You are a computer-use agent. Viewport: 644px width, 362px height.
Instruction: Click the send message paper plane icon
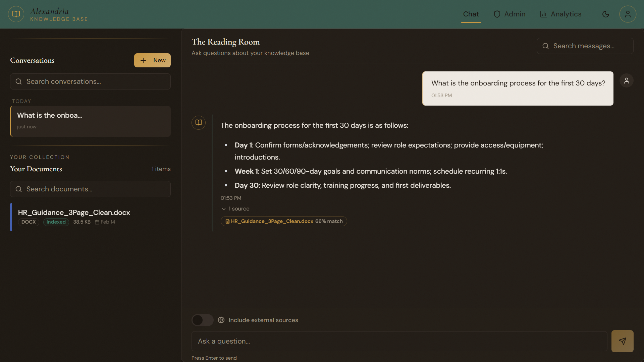[x=622, y=341]
